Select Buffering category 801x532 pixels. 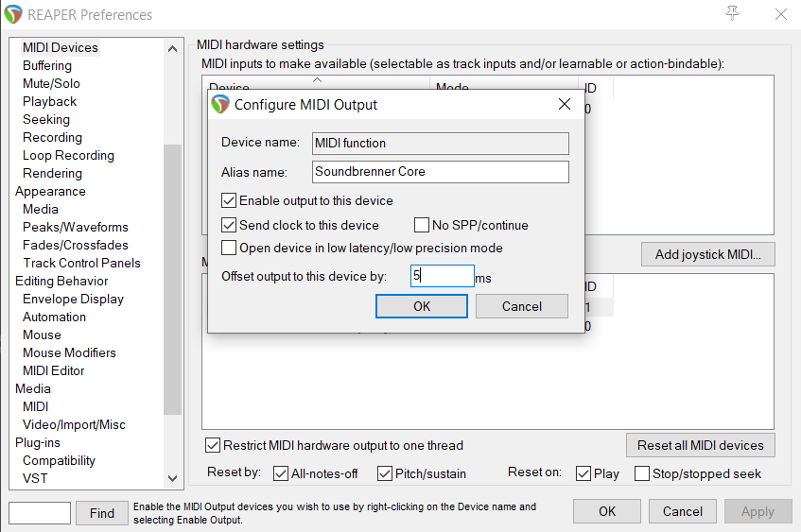47,66
